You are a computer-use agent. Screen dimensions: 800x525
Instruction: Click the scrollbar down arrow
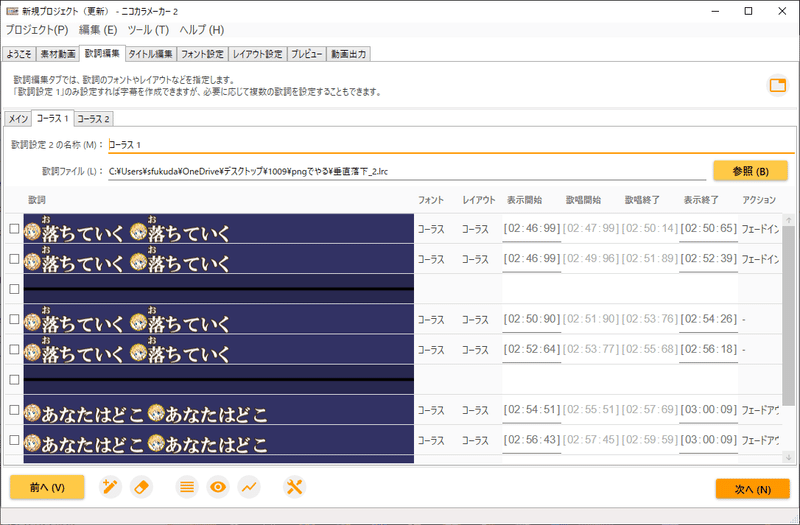coord(788,458)
